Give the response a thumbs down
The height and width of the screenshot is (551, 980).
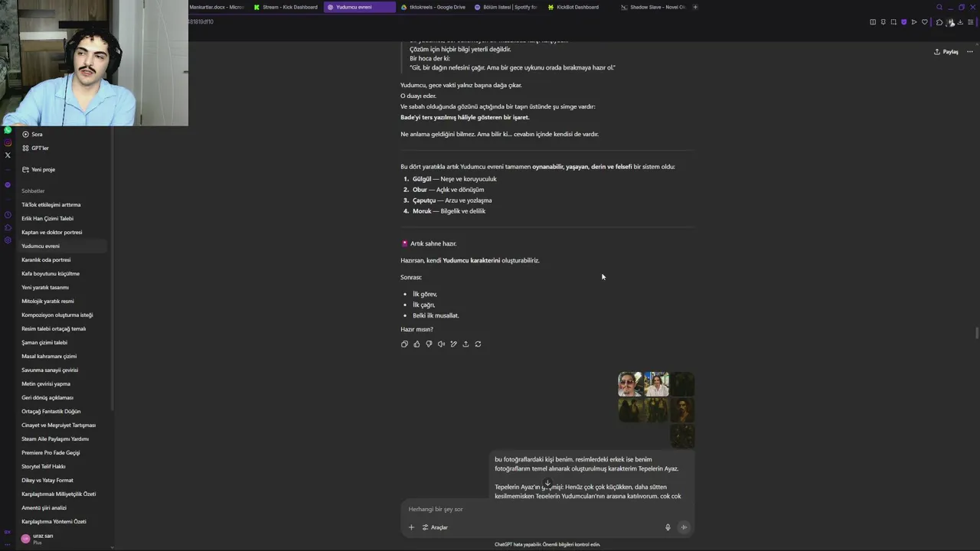point(429,344)
